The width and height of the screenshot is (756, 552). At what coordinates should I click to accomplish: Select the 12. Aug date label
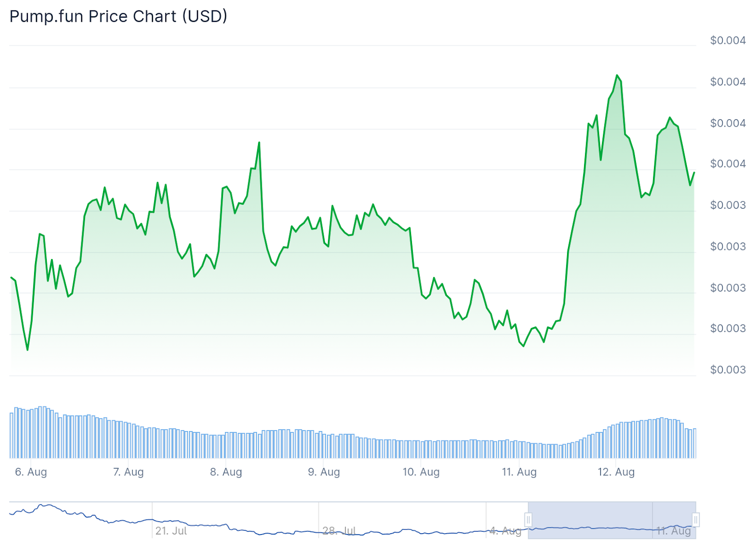(616, 472)
